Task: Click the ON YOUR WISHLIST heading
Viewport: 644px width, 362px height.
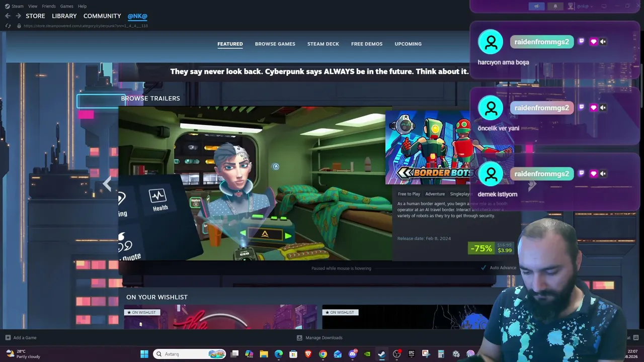Action: [157, 297]
